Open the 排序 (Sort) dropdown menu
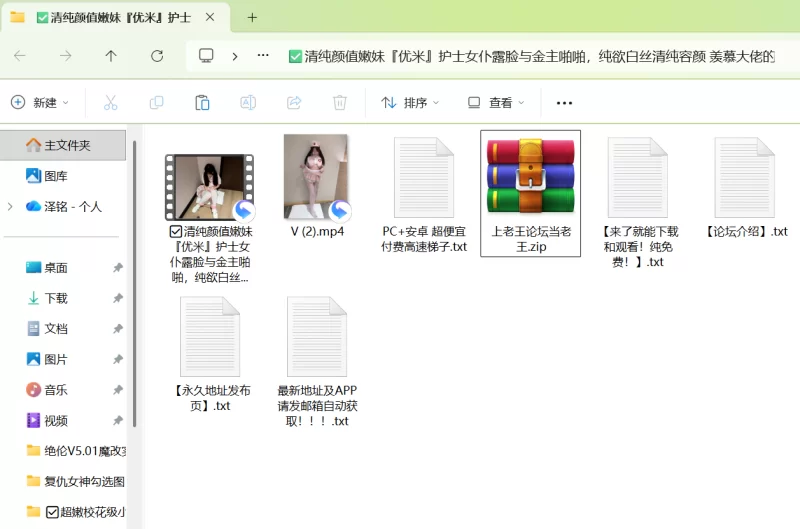The width and height of the screenshot is (800, 529). pyautogui.click(x=410, y=102)
